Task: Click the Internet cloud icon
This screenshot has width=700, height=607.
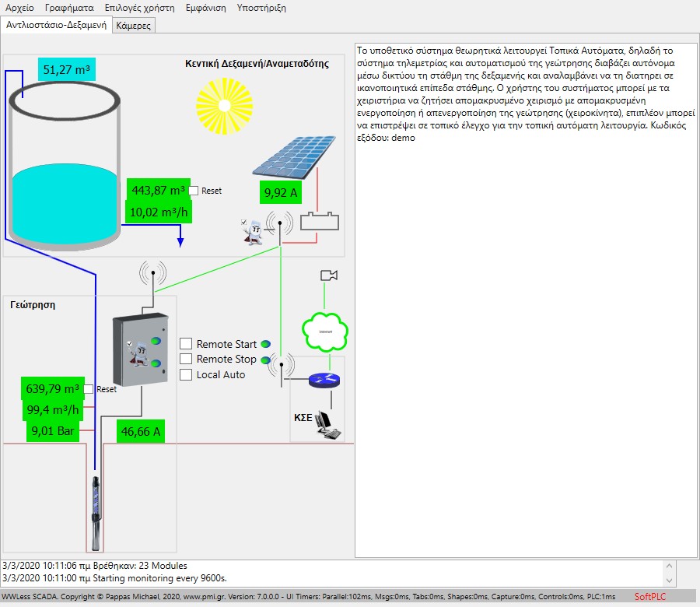Action: 324,331
